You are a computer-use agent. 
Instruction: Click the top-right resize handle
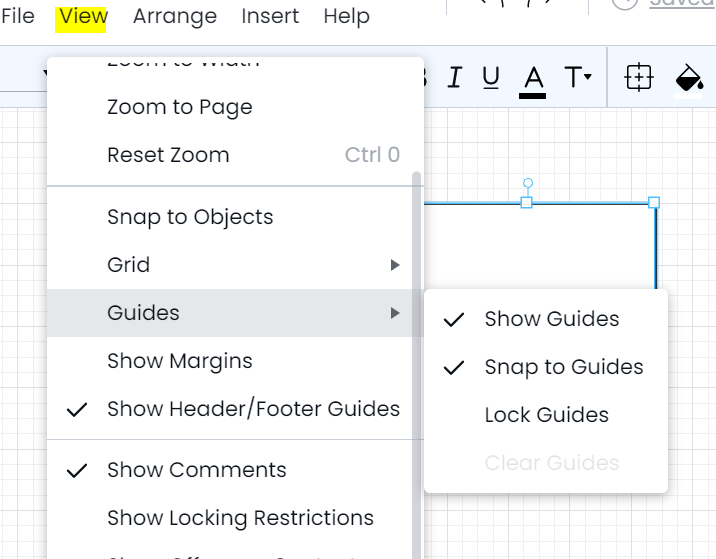pos(654,202)
